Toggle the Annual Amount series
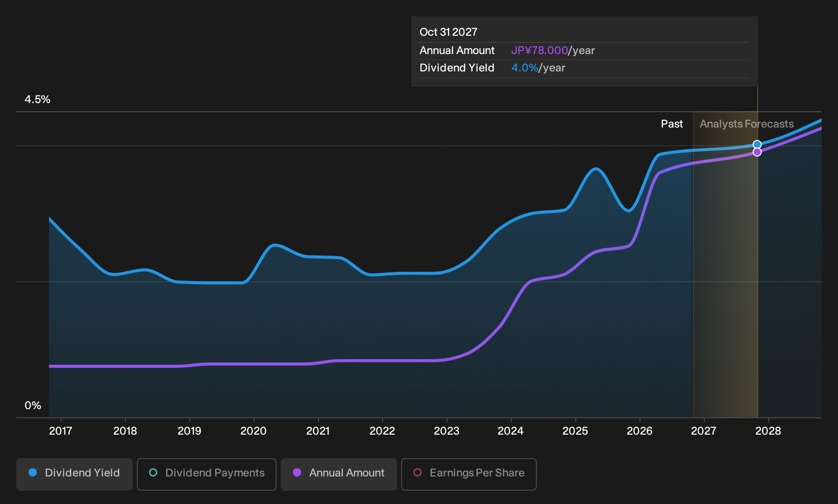838x504 pixels. (x=339, y=474)
